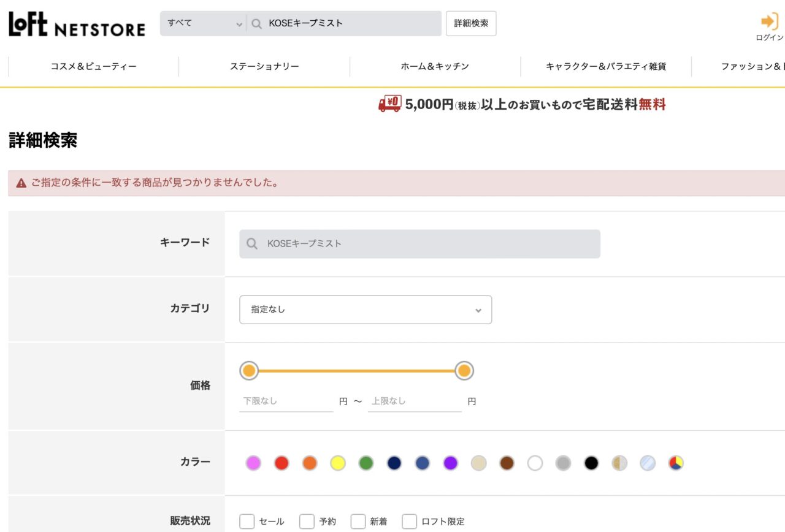Click the 上限なし maximum price field
Image resolution: width=785 pixels, height=532 pixels.
(415, 401)
